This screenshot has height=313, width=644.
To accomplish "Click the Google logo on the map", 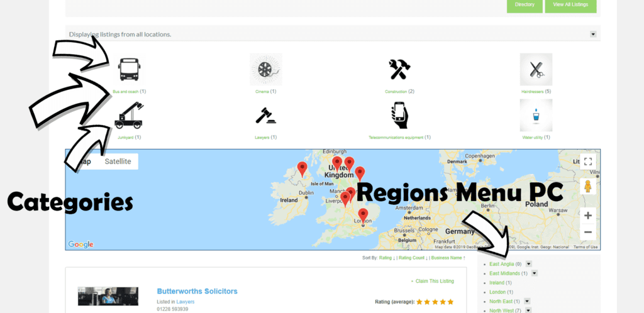I will click(80, 244).
